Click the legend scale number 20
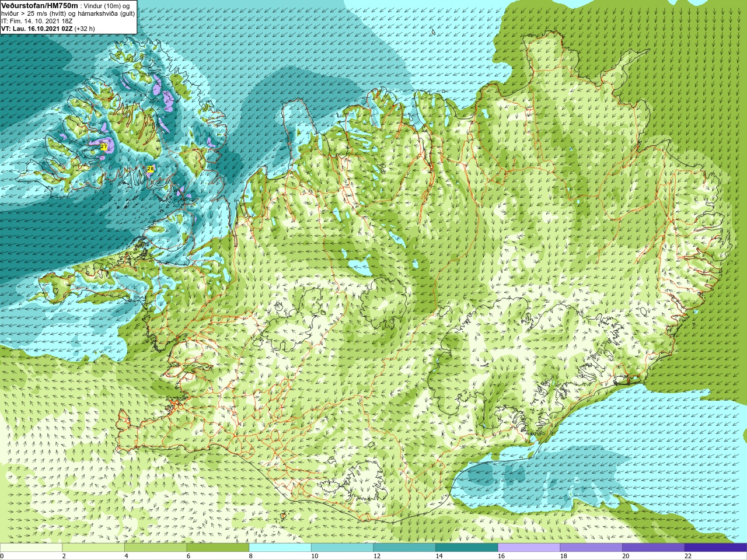Screen dimensions: 747x560 point(626,556)
